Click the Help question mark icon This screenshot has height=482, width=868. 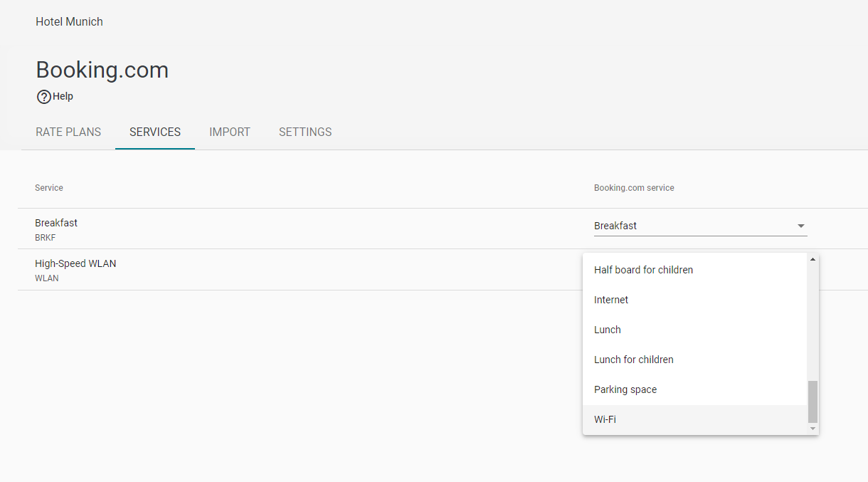pyautogui.click(x=43, y=97)
